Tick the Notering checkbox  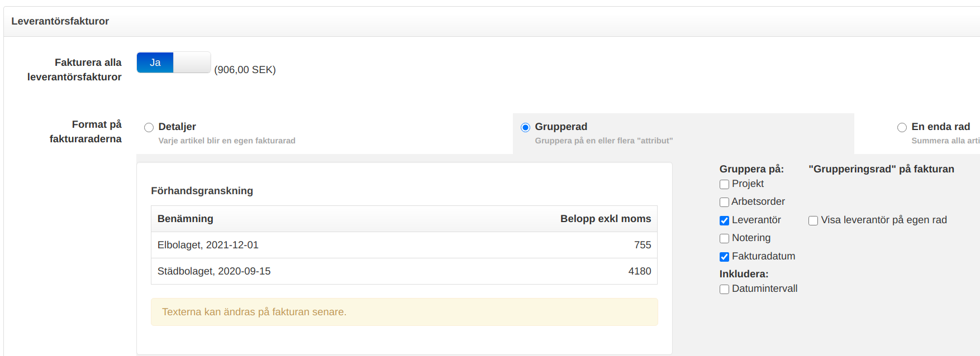tap(724, 239)
